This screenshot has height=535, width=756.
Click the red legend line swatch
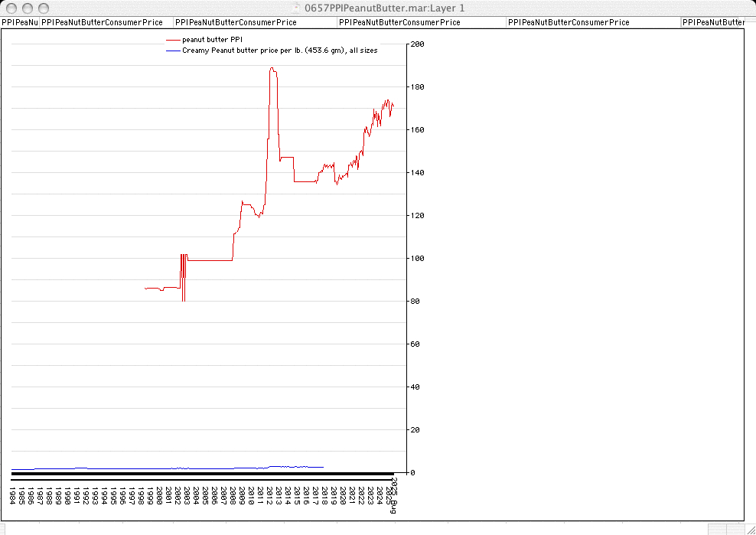coord(172,39)
